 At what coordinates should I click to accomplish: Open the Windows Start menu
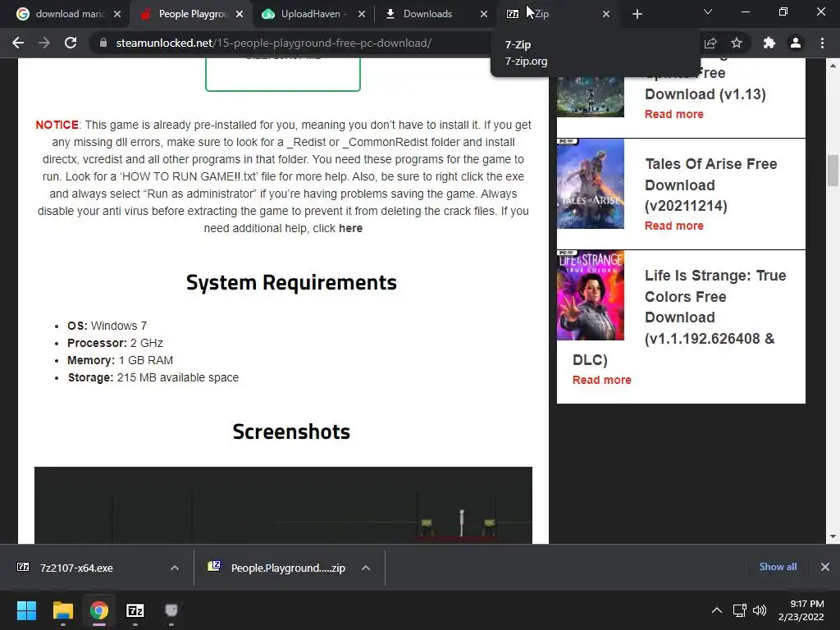tap(26, 610)
